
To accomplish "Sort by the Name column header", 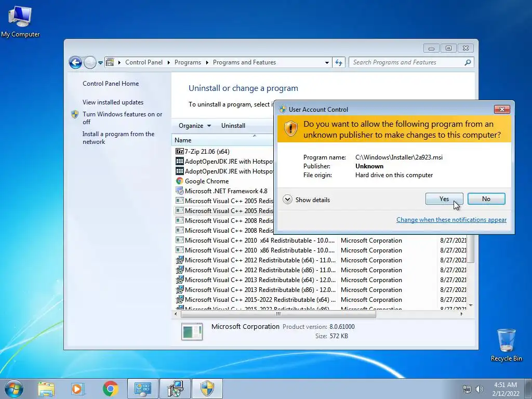I will point(222,140).
